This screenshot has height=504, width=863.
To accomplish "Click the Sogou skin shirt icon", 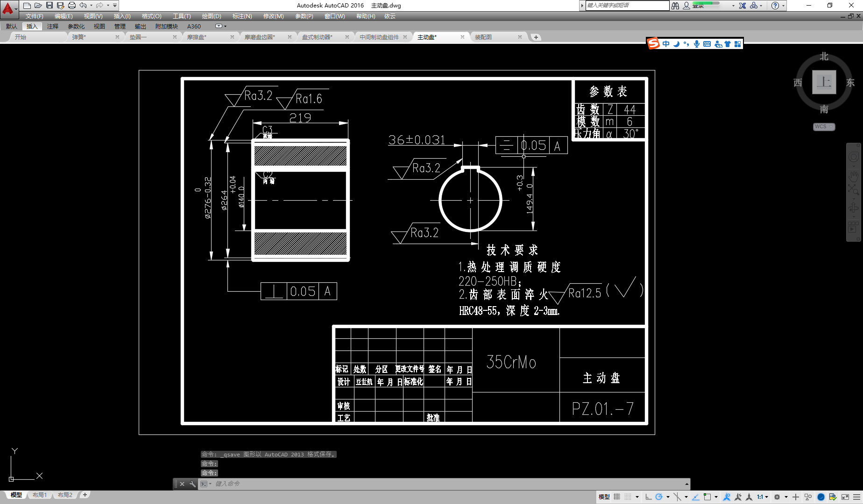I will (x=728, y=44).
